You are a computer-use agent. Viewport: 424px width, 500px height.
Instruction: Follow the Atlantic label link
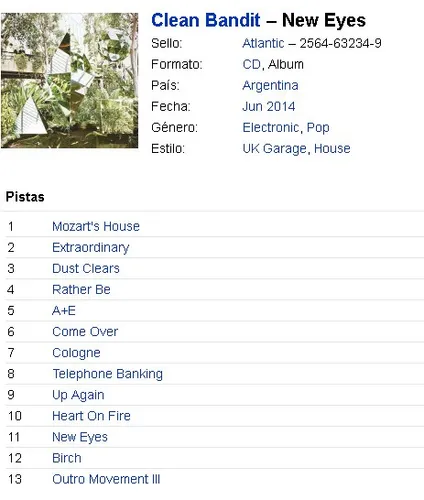point(263,43)
